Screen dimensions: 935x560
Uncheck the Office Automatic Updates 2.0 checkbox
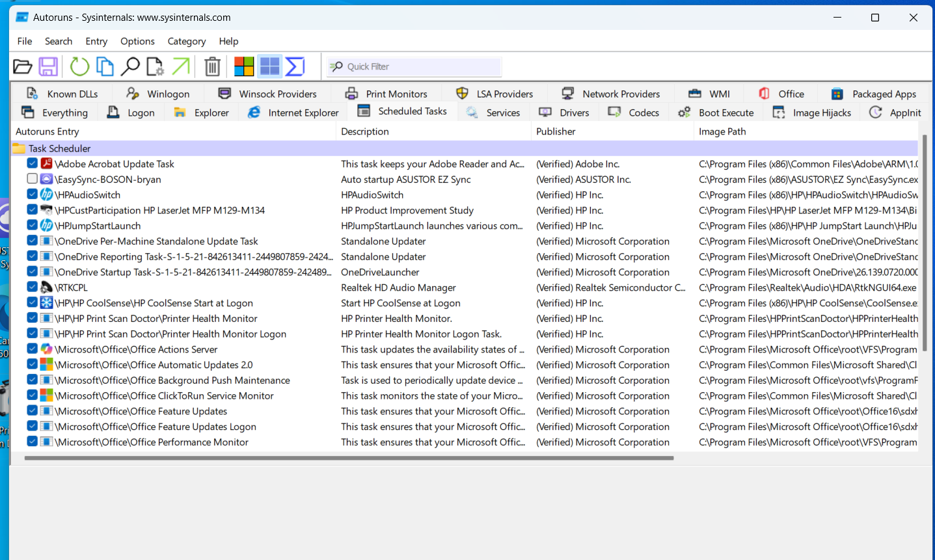click(33, 364)
